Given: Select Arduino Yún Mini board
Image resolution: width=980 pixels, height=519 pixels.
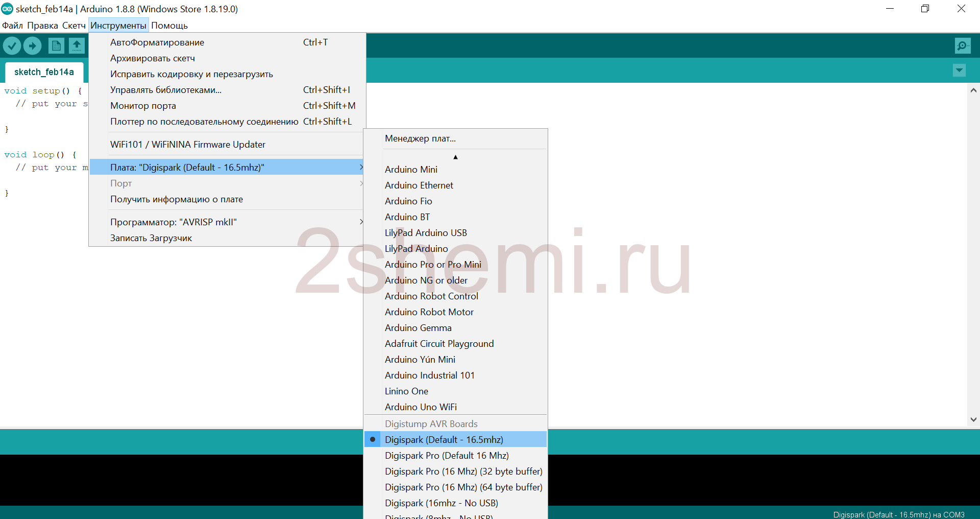Looking at the screenshot, I should [455, 360].
